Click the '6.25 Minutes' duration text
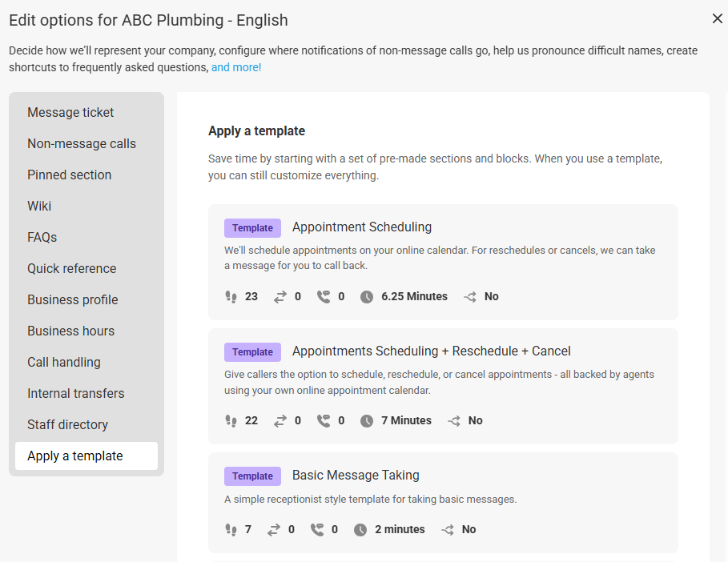 click(414, 296)
